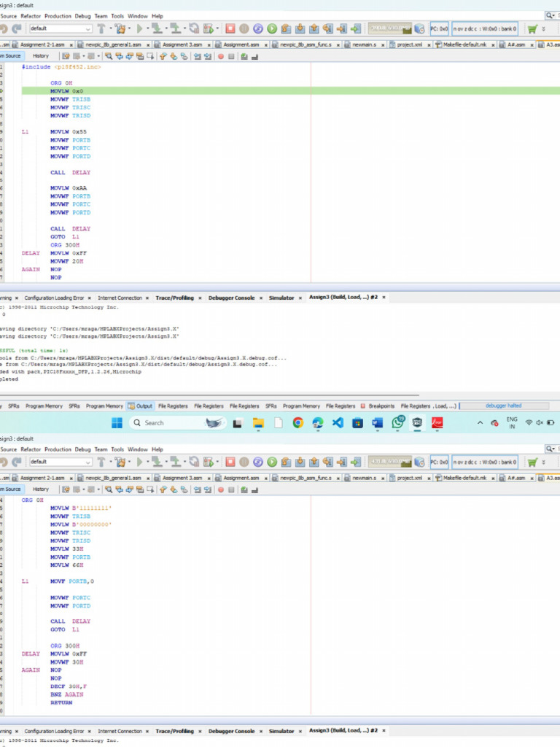Open Windows Start menu from taskbar
Screen dimensions: 560x747
point(117,422)
